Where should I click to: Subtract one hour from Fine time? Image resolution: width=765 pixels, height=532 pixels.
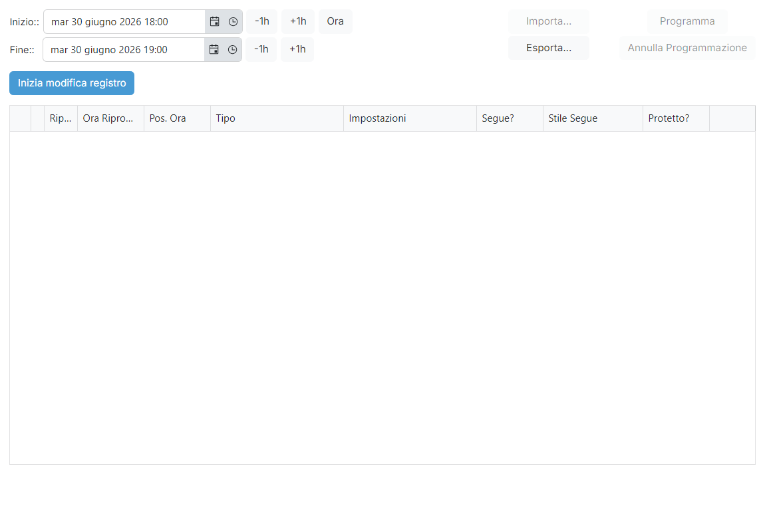pyautogui.click(x=261, y=49)
